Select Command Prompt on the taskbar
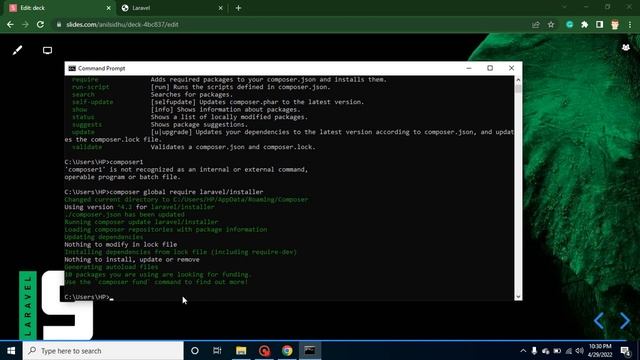This screenshot has width=640, height=360. (x=310, y=351)
